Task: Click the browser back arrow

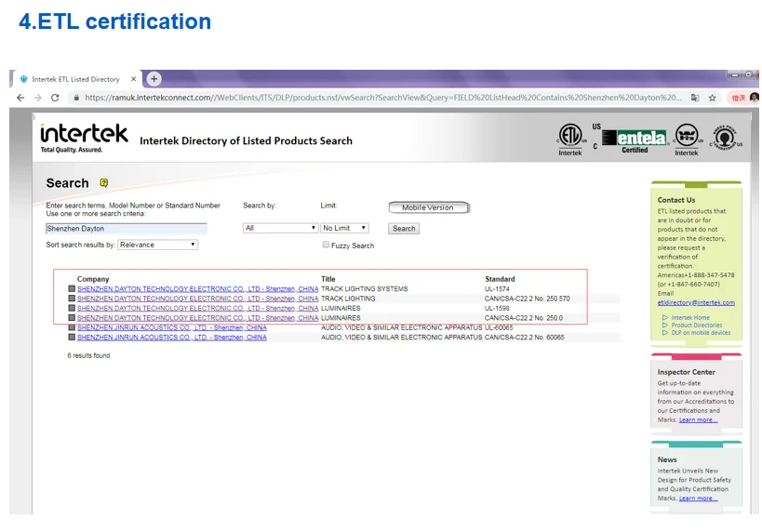Action: click(20, 98)
